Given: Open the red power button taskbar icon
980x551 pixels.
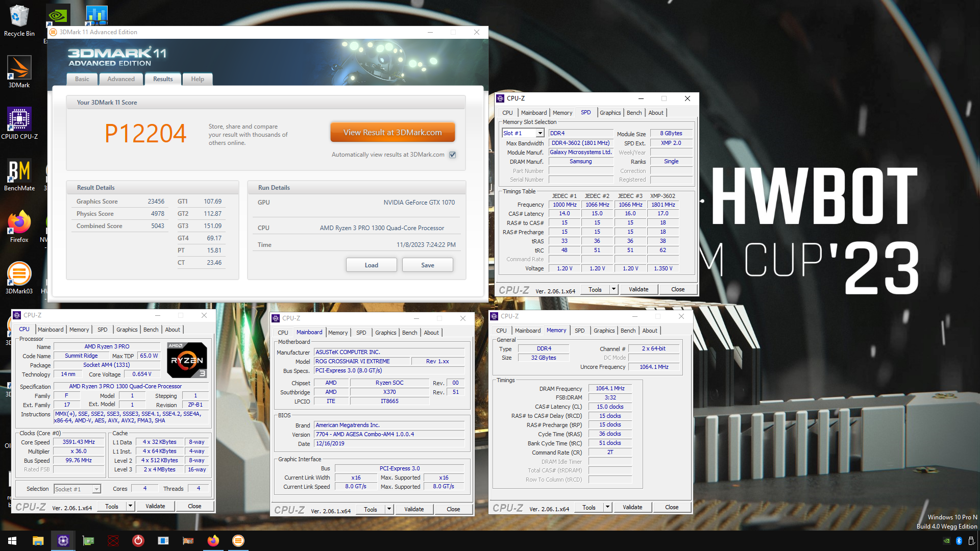Looking at the screenshot, I should coord(138,541).
